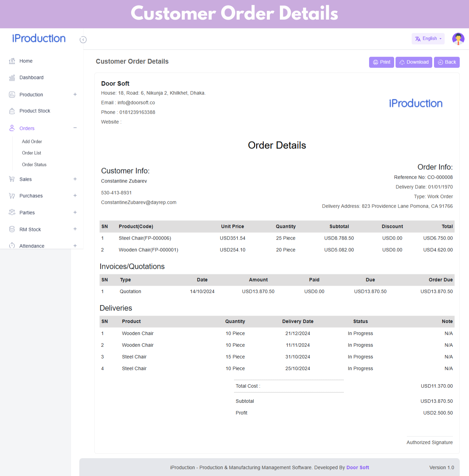Click the Parties people icon
469x476 pixels.
tap(12, 212)
